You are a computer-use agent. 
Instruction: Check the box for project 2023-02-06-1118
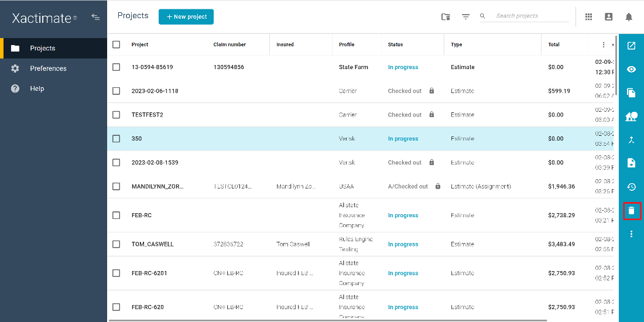(117, 91)
